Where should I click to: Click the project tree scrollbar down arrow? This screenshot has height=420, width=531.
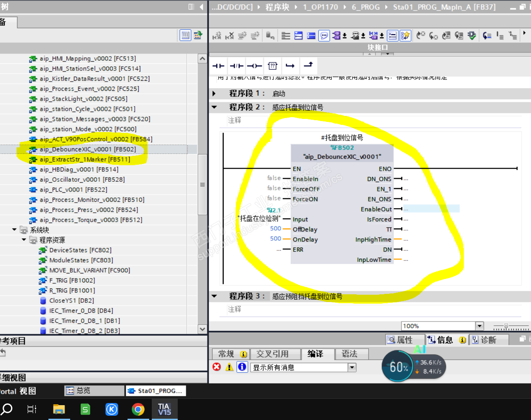coord(202,329)
